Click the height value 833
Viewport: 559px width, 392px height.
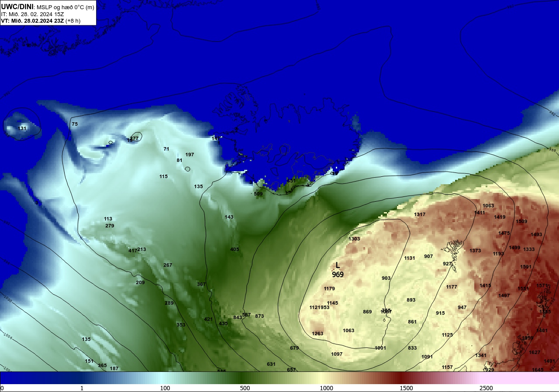tap(412, 348)
